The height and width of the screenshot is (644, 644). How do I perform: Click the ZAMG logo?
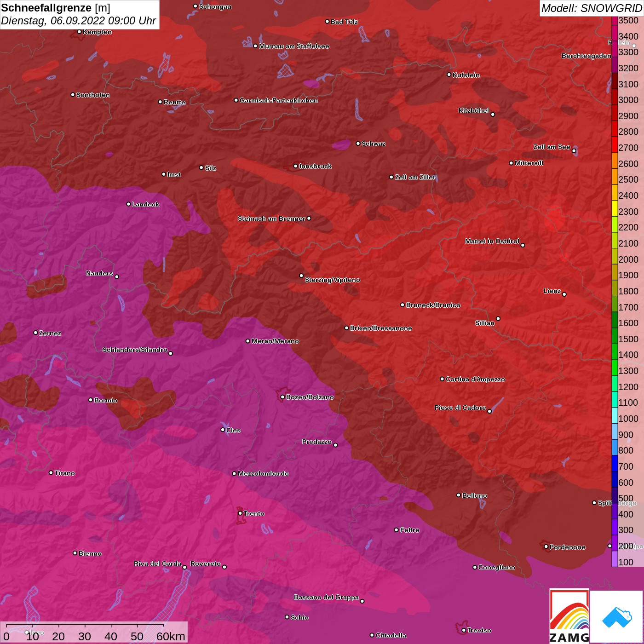[x=569, y=615]
